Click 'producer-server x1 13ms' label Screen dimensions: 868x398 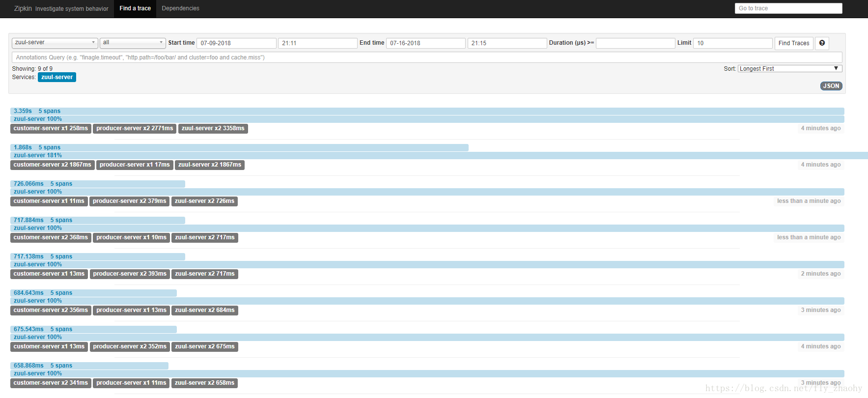(x=131, y=311)
